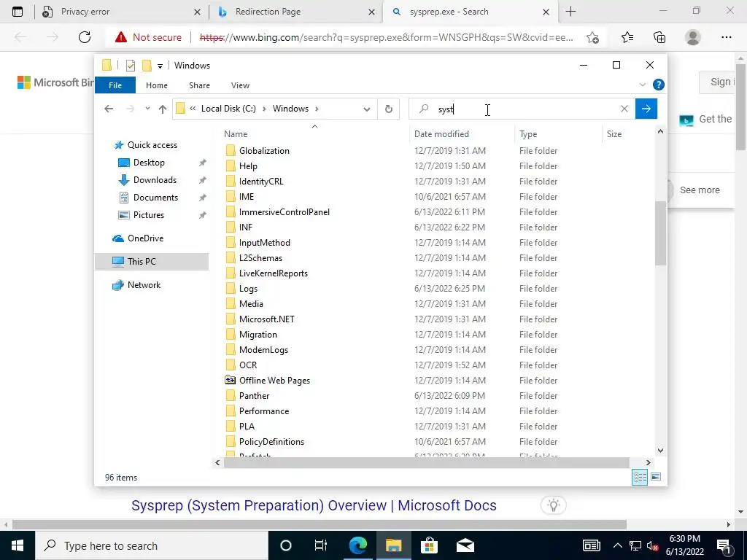
Task: Click the File Explorer vertical scrollbar thumb
Action: (x=660, y=233)
